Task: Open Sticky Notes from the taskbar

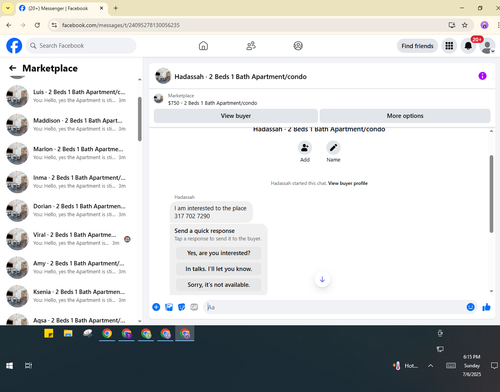Action: pyautogui.click(x=49, y=333)
